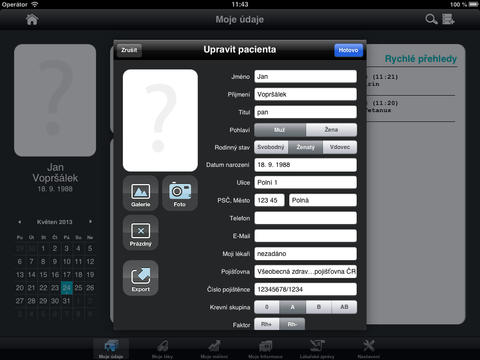This screenshot has width=480, height=360.
Task: Edit the PSČ field 123 45
Action: point(269,200)
